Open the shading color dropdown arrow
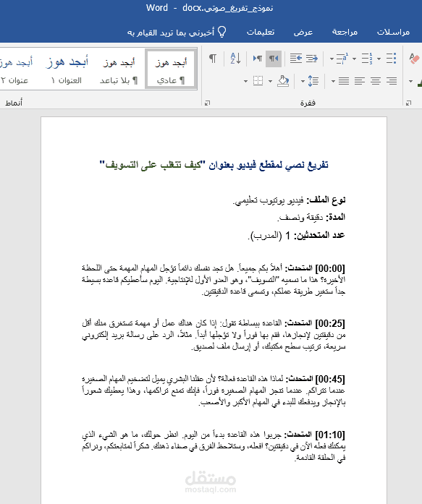 click(271, 81)
